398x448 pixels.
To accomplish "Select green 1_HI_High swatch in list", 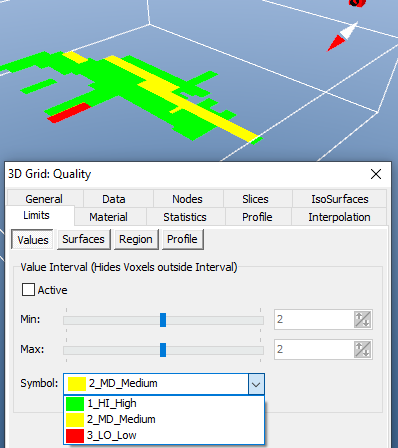I will click(x=75, y=403).
